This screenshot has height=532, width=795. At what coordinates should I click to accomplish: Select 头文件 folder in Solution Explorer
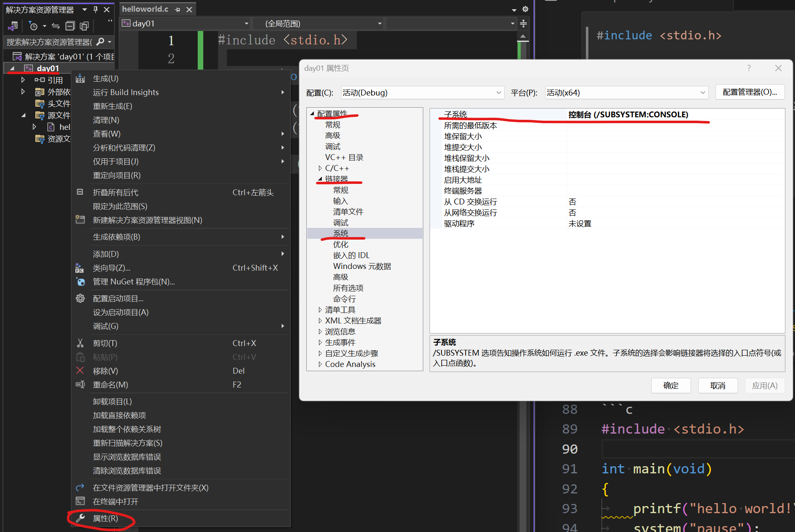pyautogui.click(x=59, y=103)
